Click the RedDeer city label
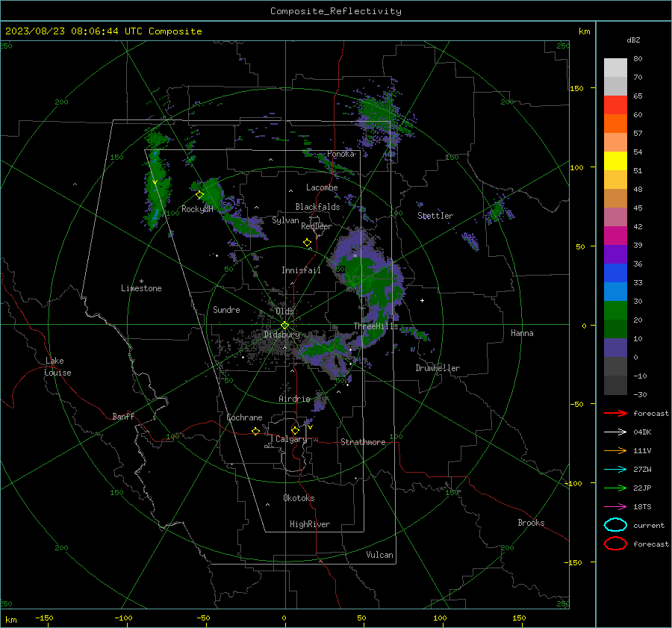This screenshot has height=628, width=672. (317, 226)
